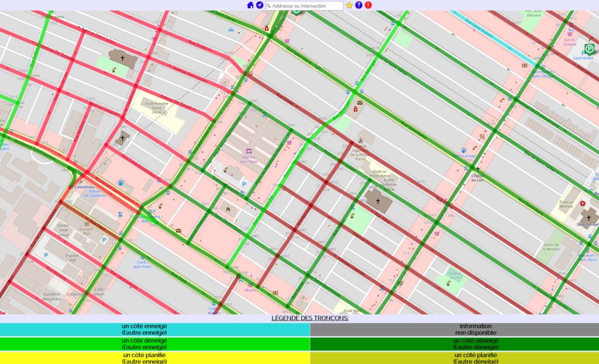This screenshot has width=599, height=364.
Task: Select bright green 'un côté déneigé' legend row
Action: pyautogui.click(x=154, y=344)
